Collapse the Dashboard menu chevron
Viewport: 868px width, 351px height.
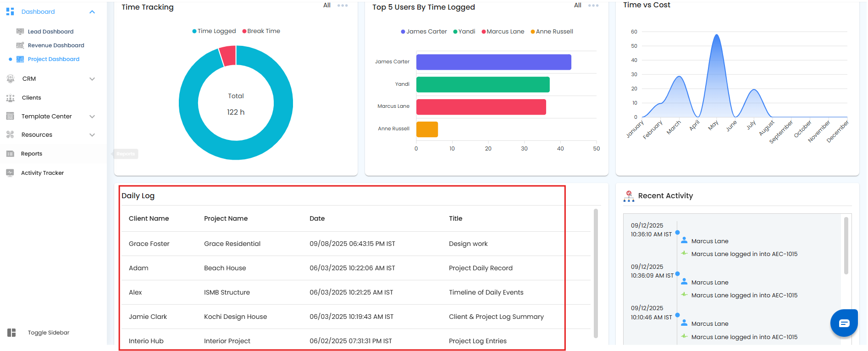[92, 12]
